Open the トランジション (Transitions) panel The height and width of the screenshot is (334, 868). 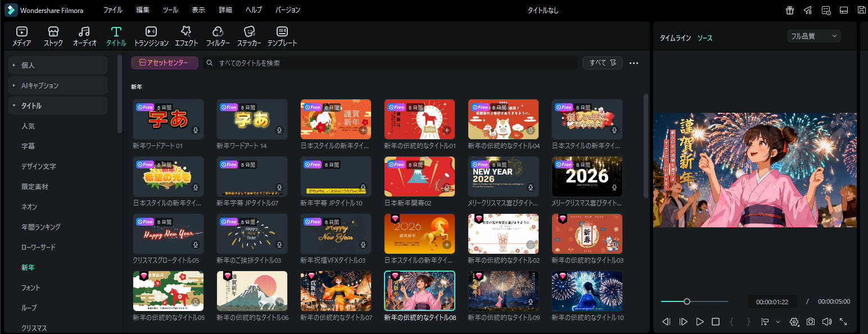151,36
